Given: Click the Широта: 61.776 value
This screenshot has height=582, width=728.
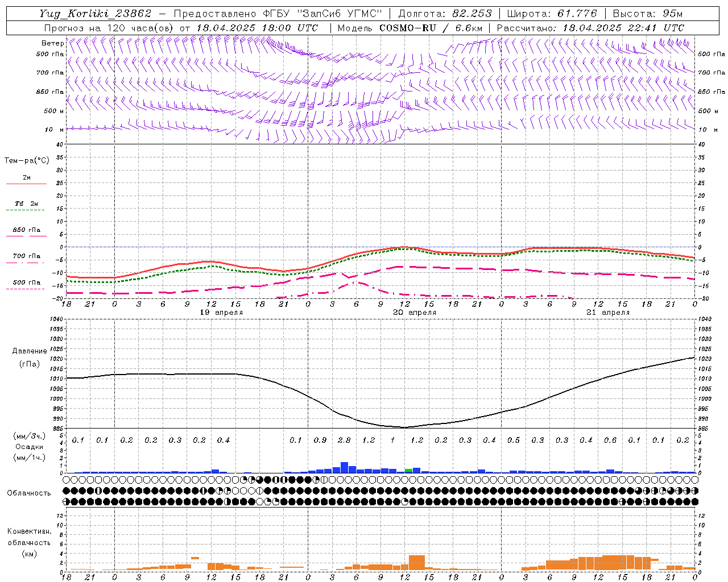Looking at the screenshot, I should 552,14.
